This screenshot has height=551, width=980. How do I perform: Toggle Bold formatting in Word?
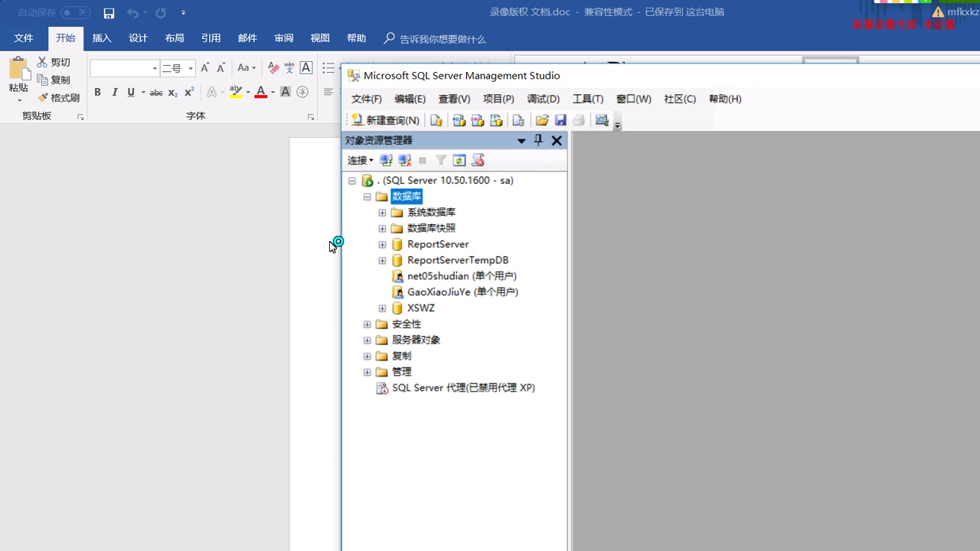tap(97, 93)
